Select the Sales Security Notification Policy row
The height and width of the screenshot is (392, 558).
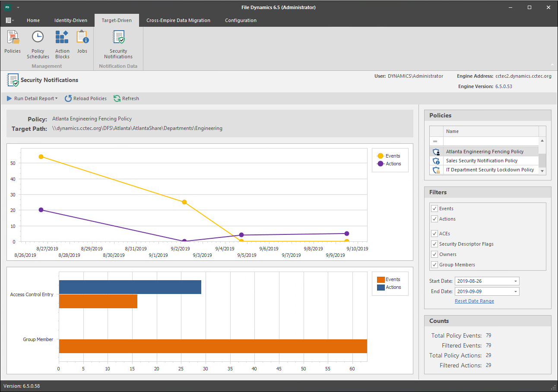482,161
